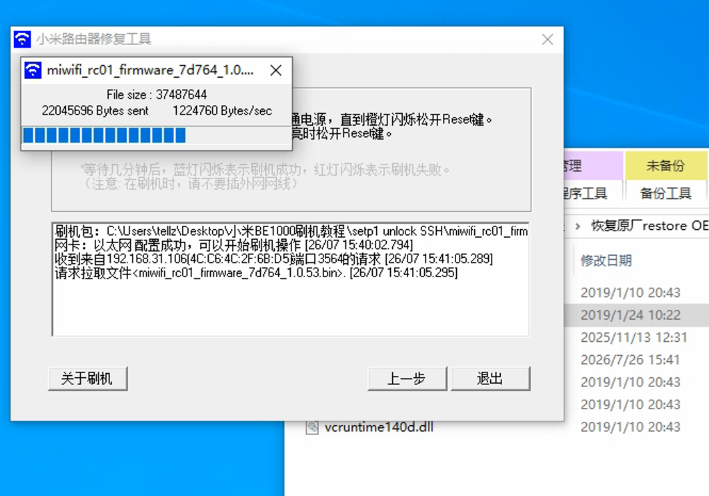
Task: Click the 1224760 Bytes/sec transfer speed label
Action: click(x=222, y=111)
